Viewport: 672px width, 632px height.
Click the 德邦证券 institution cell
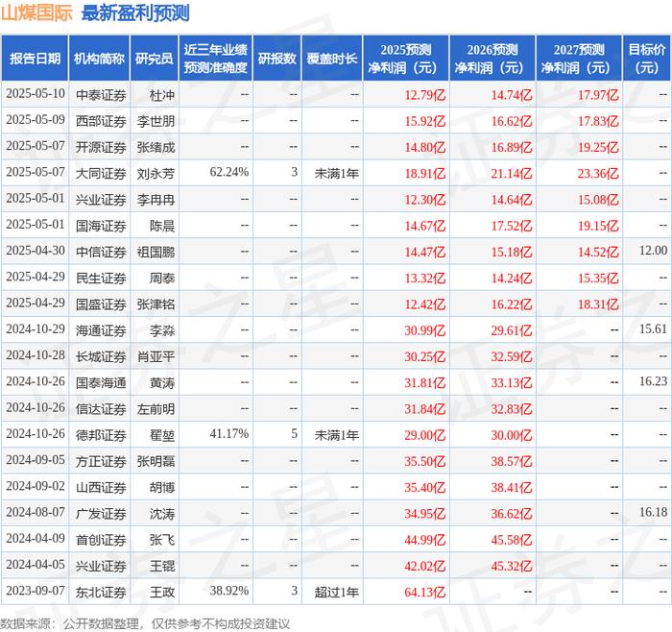point(101,435)
